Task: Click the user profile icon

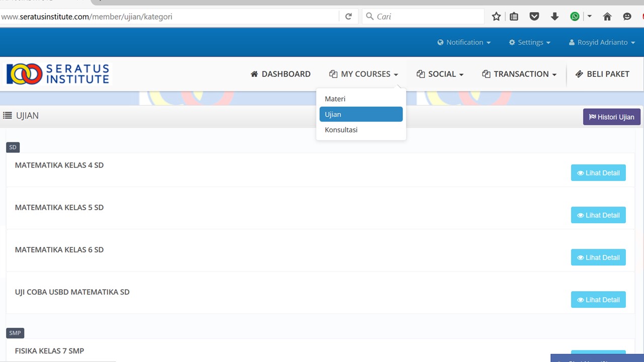Action: [x=572, y=42]
